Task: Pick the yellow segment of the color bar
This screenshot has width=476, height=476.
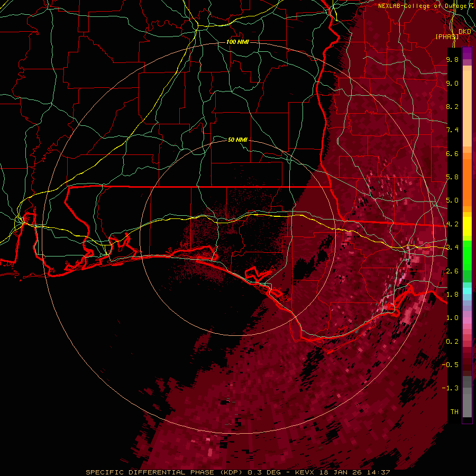Action: (467, 226)
